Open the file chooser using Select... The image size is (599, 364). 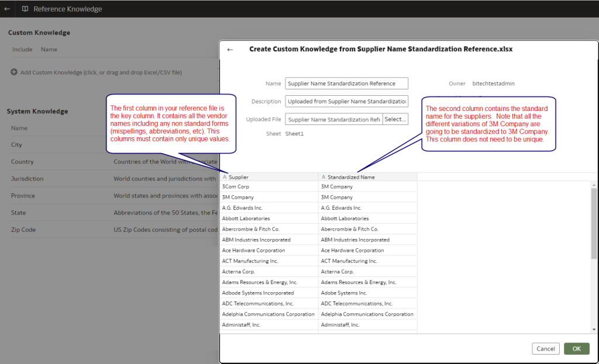[395, 119]
